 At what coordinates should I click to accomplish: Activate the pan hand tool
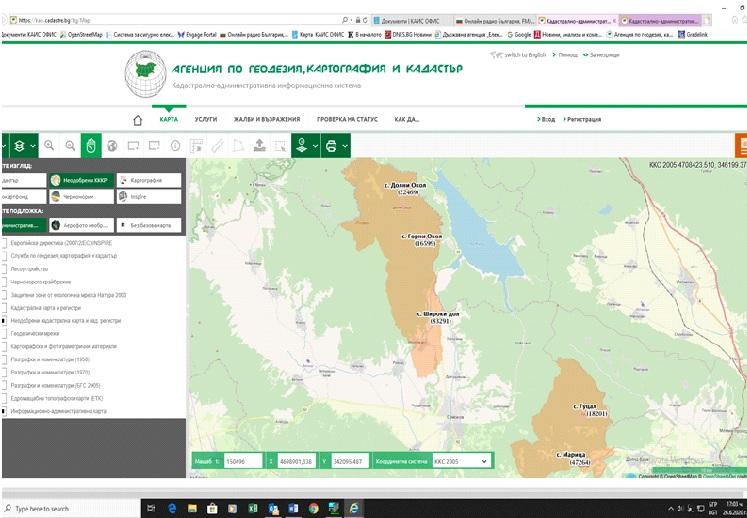click(x=91, y=146)
